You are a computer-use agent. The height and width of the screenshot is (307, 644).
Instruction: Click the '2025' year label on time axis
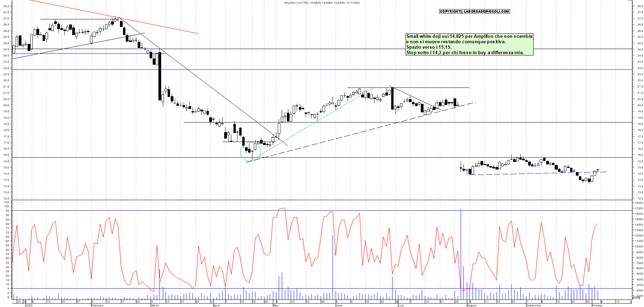click(29, 305)
